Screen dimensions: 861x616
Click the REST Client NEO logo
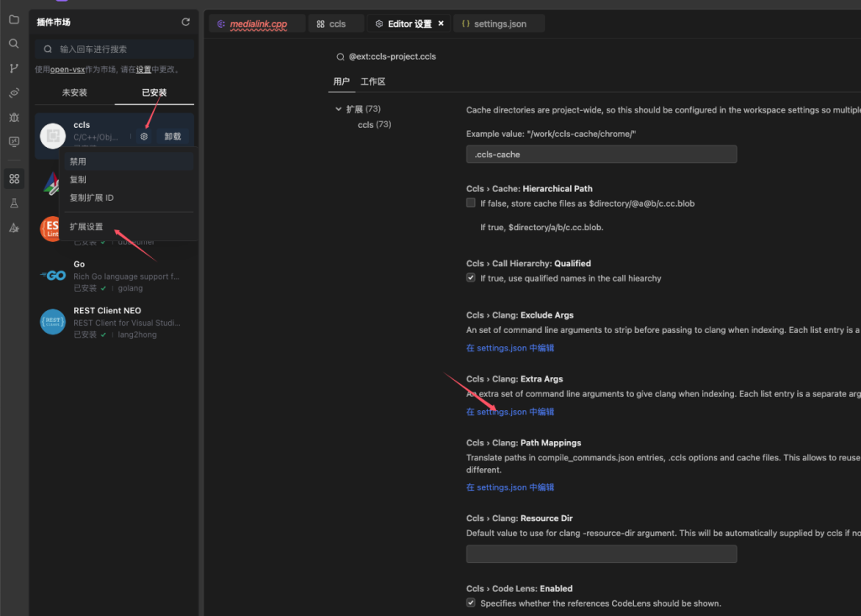(x=53, y=322)
